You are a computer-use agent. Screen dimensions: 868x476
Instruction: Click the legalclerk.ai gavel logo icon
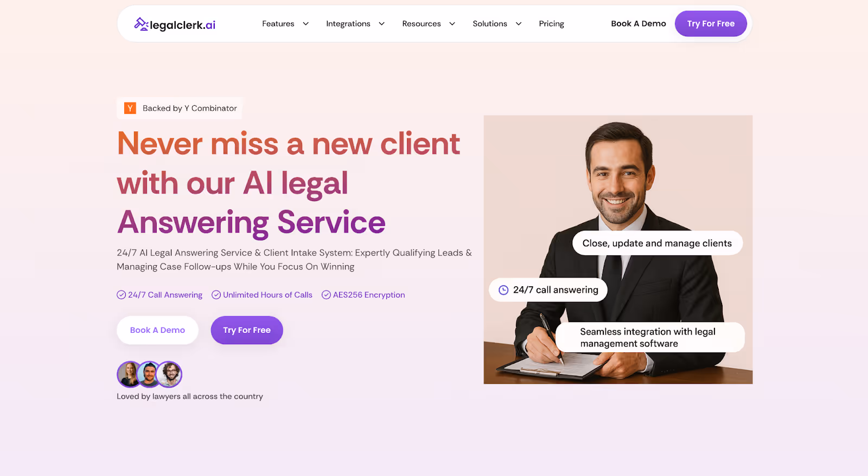[141, 24]
